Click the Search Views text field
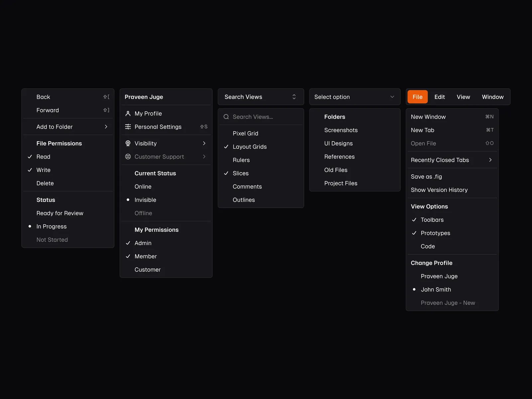Viewport: 532px width, 399px height. point(263,117)
